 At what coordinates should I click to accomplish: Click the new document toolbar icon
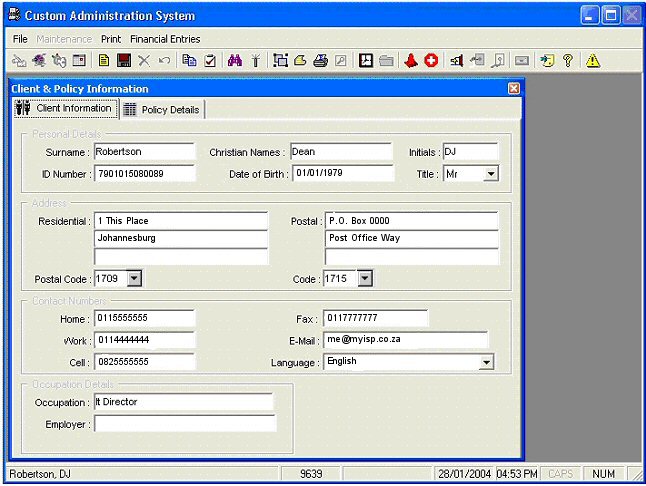point(103,61)
